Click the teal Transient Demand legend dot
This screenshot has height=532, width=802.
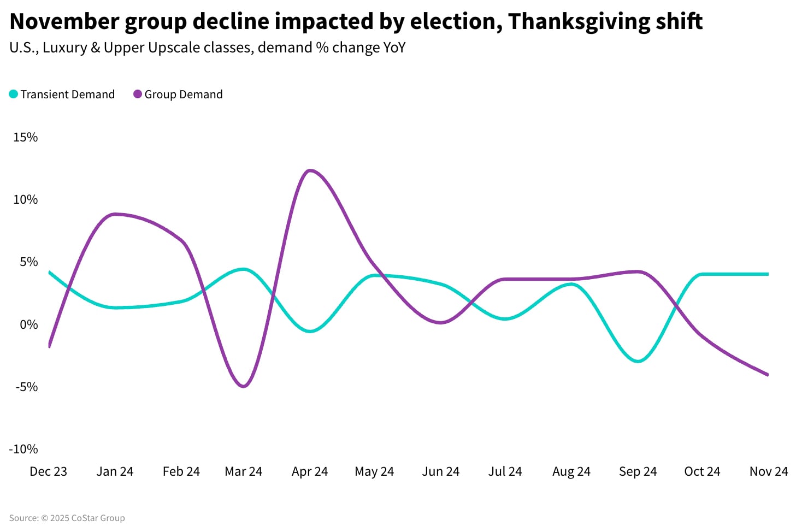coord(14,94)
